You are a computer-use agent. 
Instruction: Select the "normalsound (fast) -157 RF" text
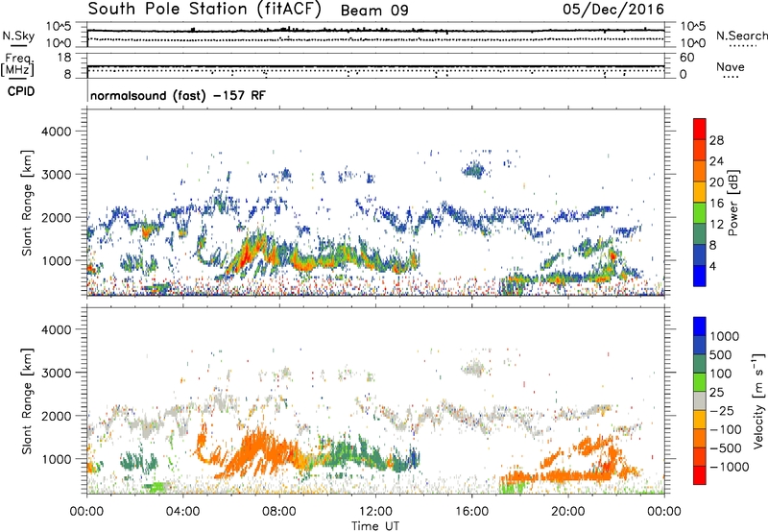(x=178, y=95)
